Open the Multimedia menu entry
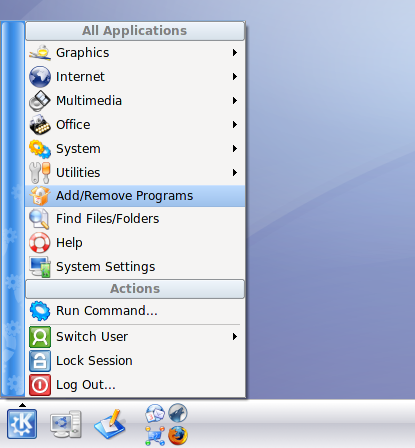Screen dimensions: 415x448 pyautogui.click(x=135, y=101)
